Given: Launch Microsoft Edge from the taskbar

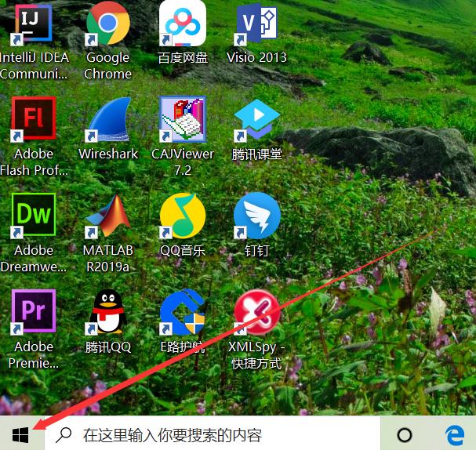Looking at the screenshot, I should 455,435.
